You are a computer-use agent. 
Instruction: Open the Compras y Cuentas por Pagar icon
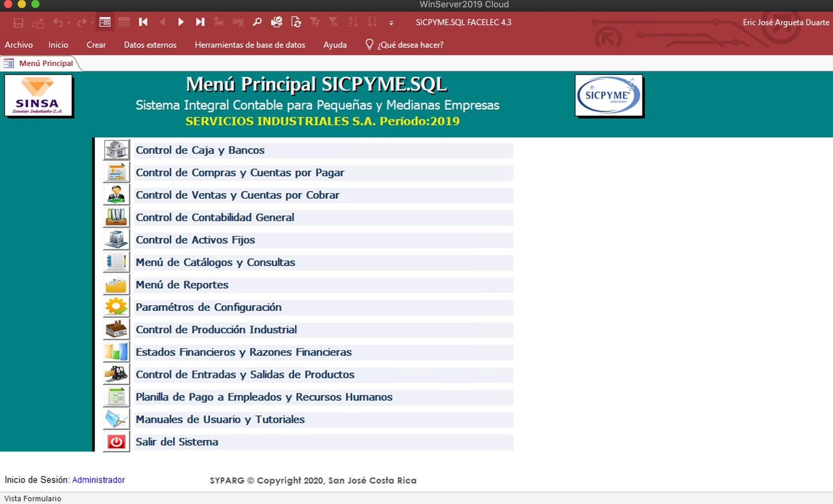coord(116,172)
